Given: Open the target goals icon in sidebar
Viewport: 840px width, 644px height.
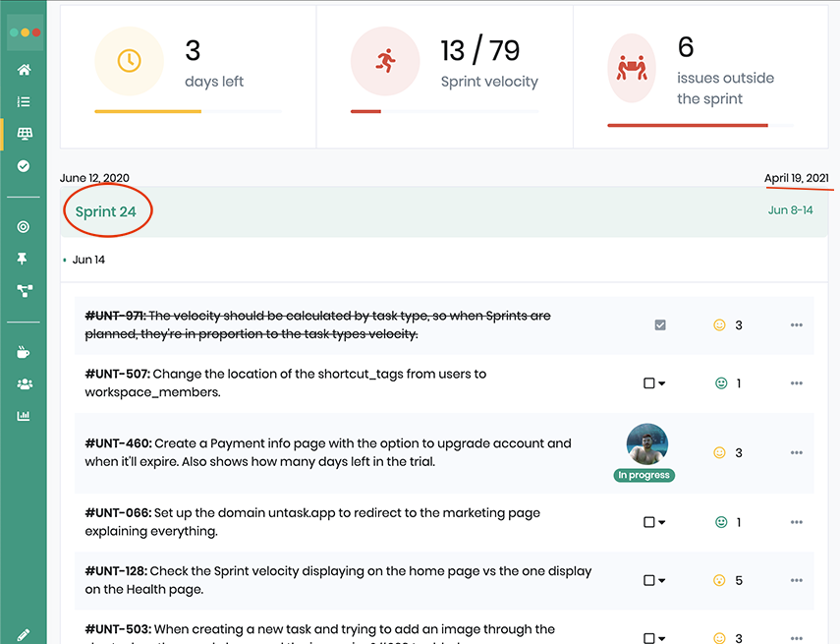Looking at the screenshot, I should 23,227.
